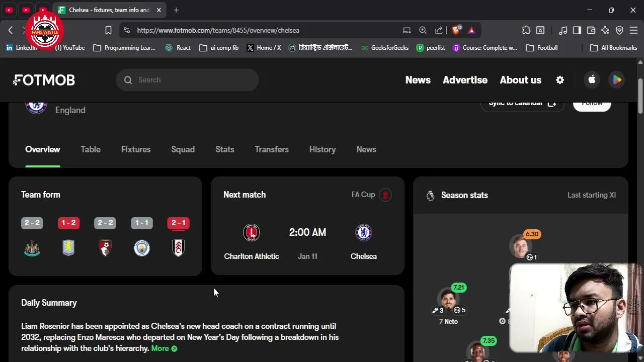Click the FotMob logo
The image size is (644, 362).
click(x=44, y=80)
